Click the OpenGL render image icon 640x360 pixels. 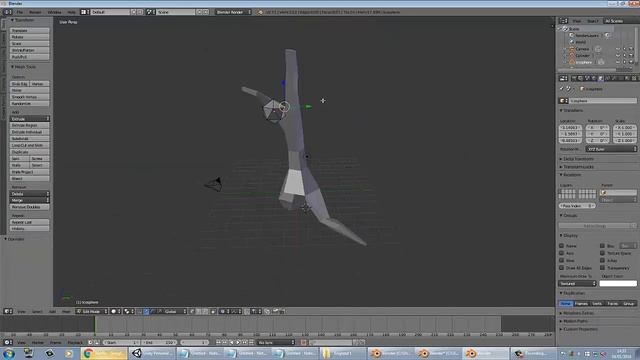pos(276,311)
